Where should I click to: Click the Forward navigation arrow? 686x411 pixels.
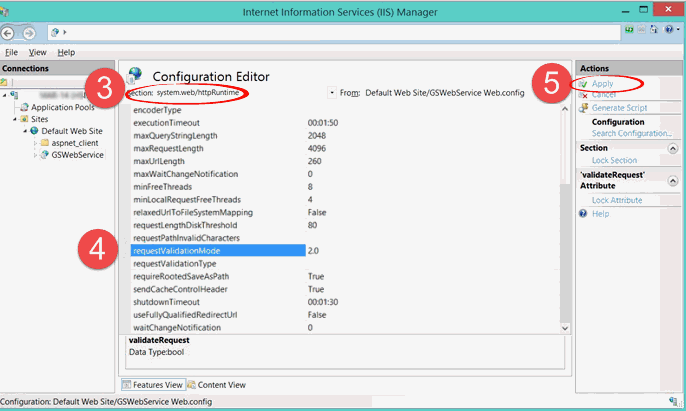point(30,32)
